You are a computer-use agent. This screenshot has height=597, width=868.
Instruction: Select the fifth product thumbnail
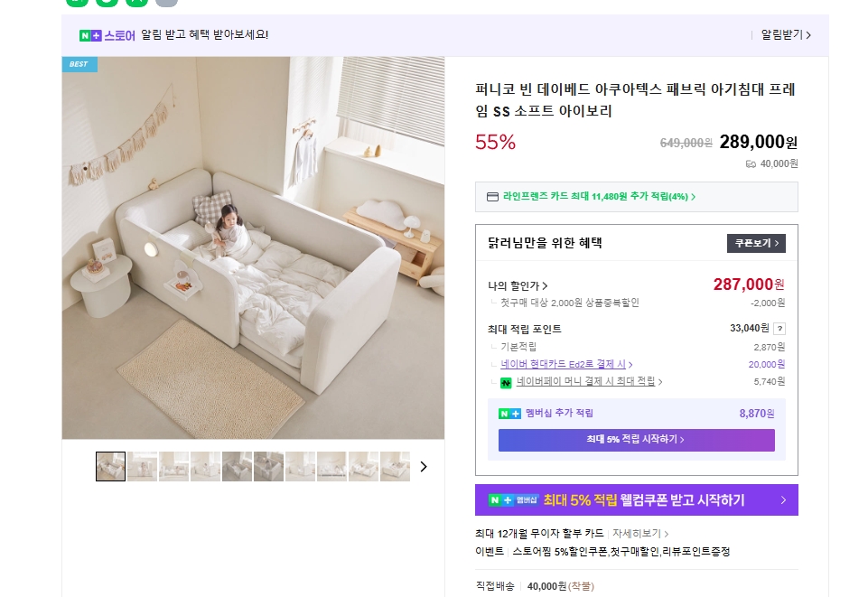click(237, 466)
